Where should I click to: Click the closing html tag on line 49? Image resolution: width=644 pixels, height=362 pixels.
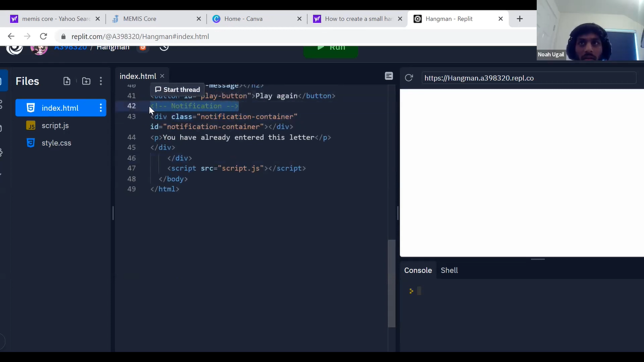[165, 189]
